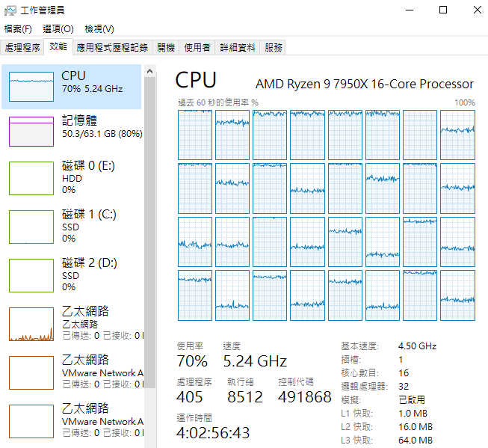488x448 pixels.
Task: Open the 檔案(F) menu
Action: [x=18, y=29]
